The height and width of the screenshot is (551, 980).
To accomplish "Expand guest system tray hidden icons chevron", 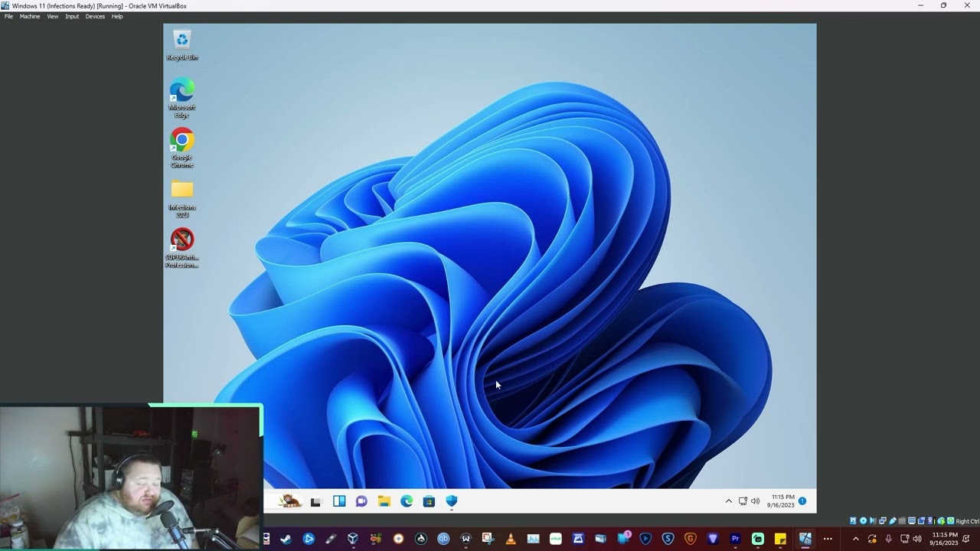I will pos(728,501).
